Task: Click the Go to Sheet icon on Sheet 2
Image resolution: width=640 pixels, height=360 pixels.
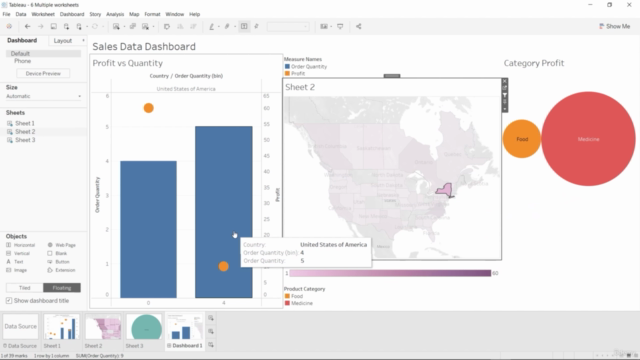Action: (x=505, y=88)
